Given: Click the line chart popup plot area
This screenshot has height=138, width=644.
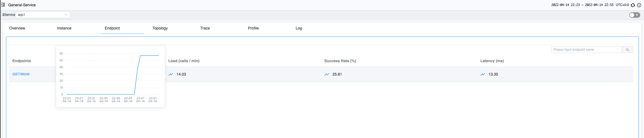Looking at the screenshot, I should pos(113,74).
